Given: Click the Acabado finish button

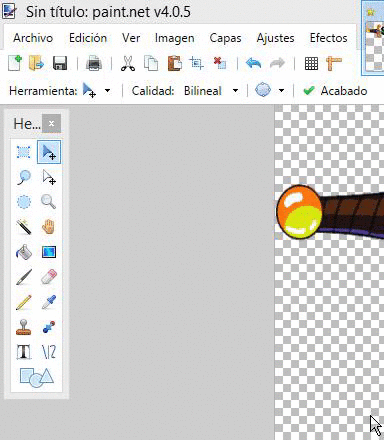Looking at the screenshot, I should click(x=335, y=91).
